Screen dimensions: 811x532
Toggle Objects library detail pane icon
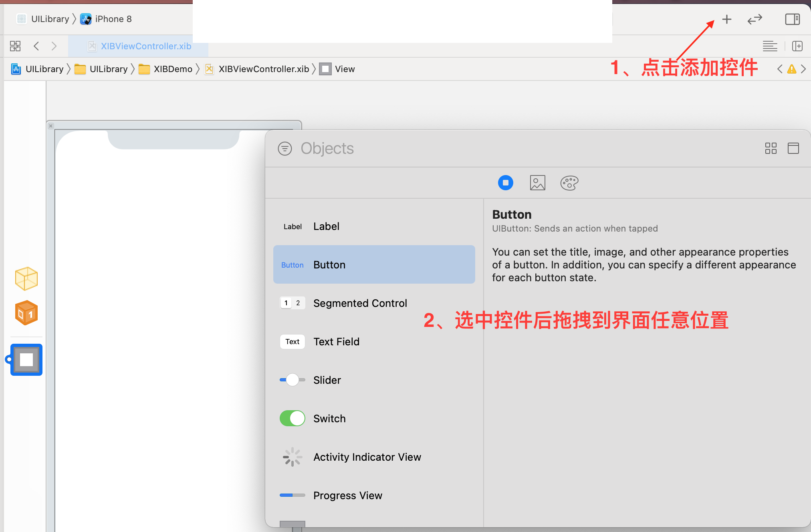coord(793,148)
